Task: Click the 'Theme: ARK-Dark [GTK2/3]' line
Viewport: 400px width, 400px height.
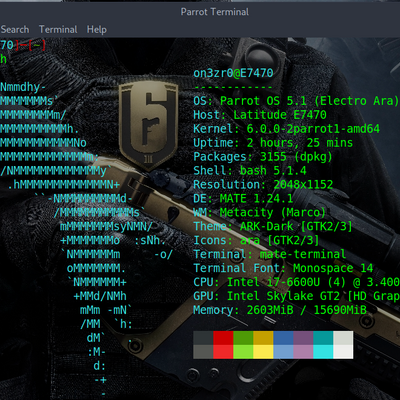Action: pos(273,227)
